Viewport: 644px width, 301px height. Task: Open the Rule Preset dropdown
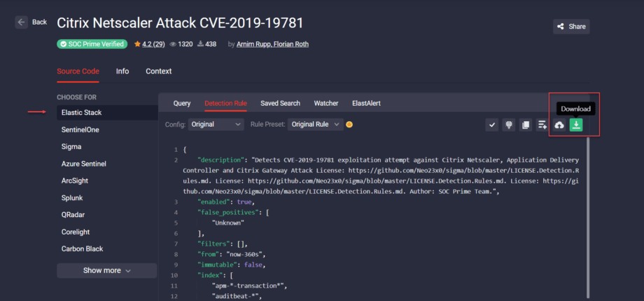[x=316, y=125]
